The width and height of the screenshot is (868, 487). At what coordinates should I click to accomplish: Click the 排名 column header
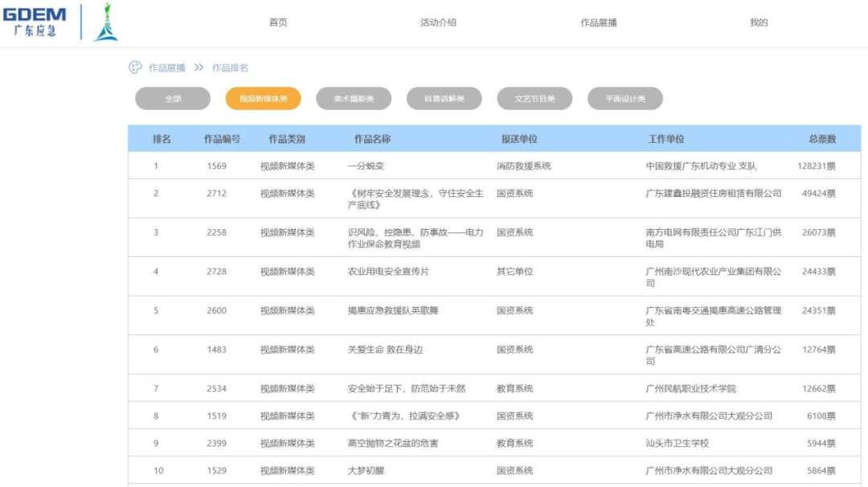162,139
